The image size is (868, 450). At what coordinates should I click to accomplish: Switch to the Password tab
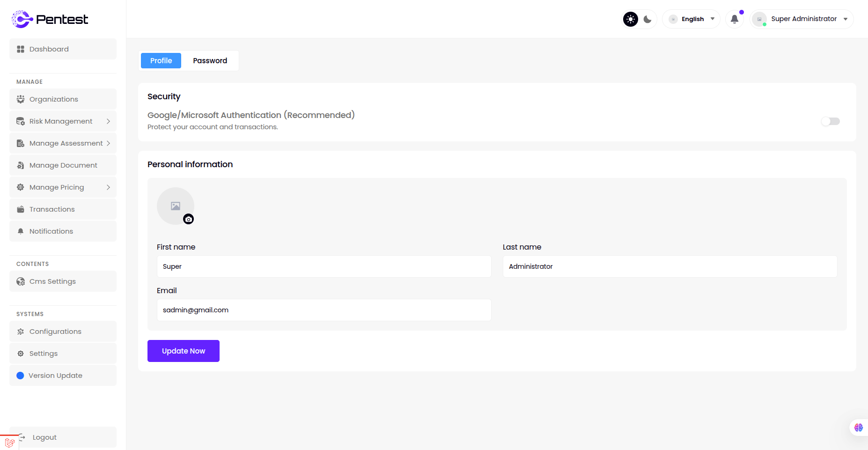click(210, 61)
